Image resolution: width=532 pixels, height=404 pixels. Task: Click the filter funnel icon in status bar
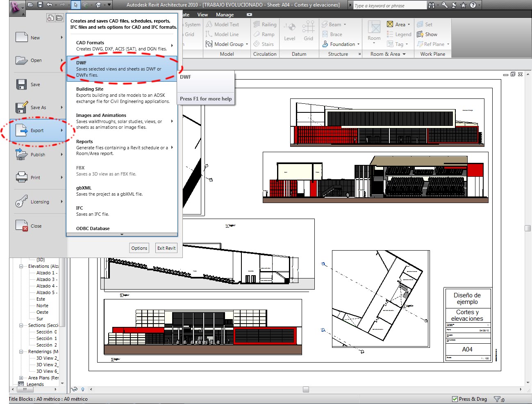pyautogui.click(x=497, y=399)
